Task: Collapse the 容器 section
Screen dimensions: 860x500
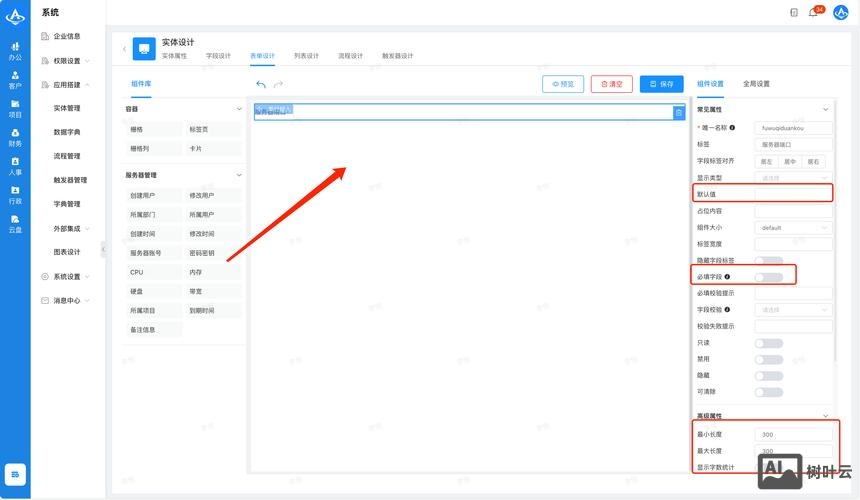Action: (239, 108)
